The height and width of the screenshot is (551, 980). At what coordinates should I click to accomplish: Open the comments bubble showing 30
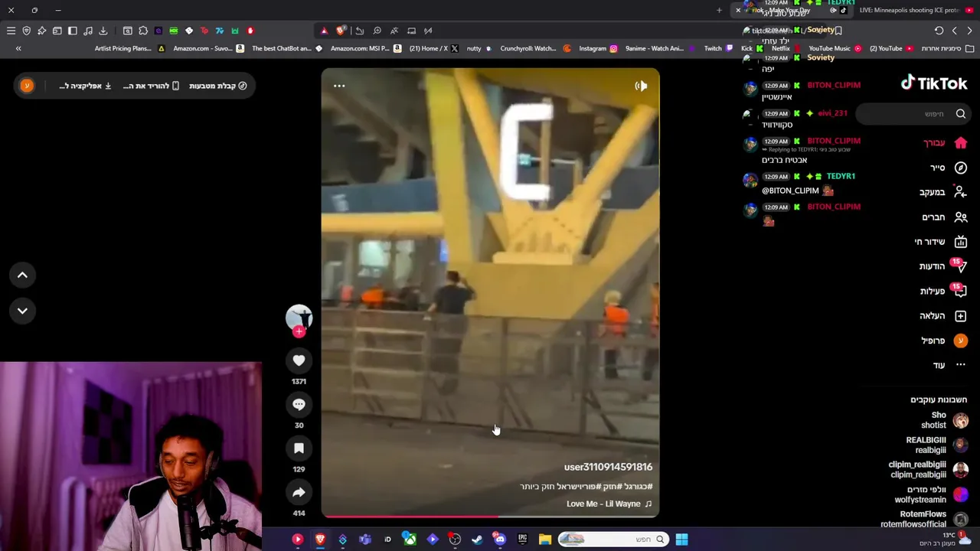[x=299, y=404]
